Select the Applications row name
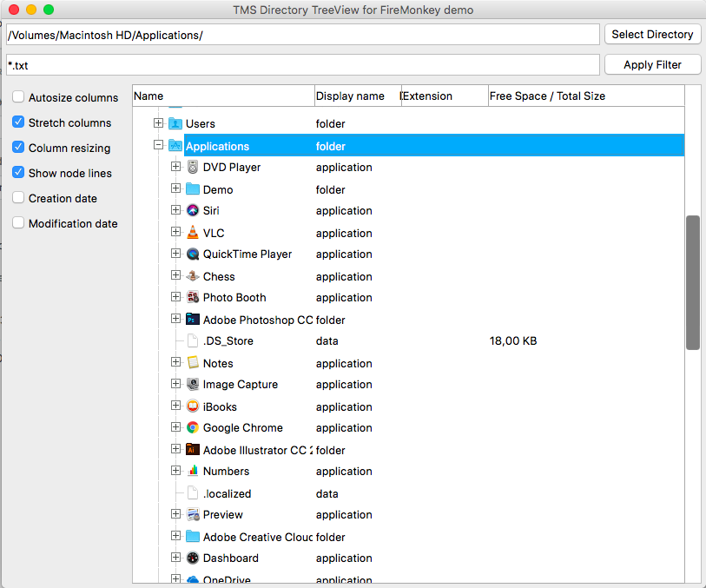 [x=217, y=146]
